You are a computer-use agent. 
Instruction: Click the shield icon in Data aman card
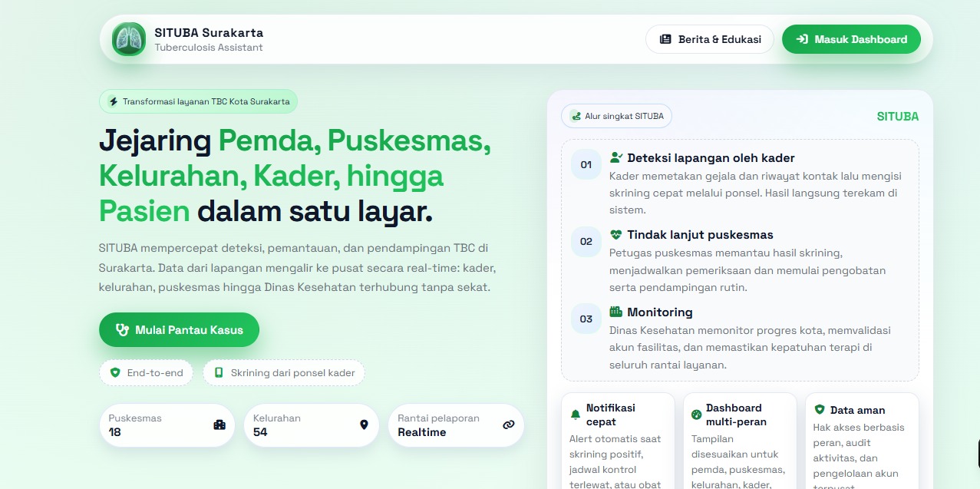(819, 410)
